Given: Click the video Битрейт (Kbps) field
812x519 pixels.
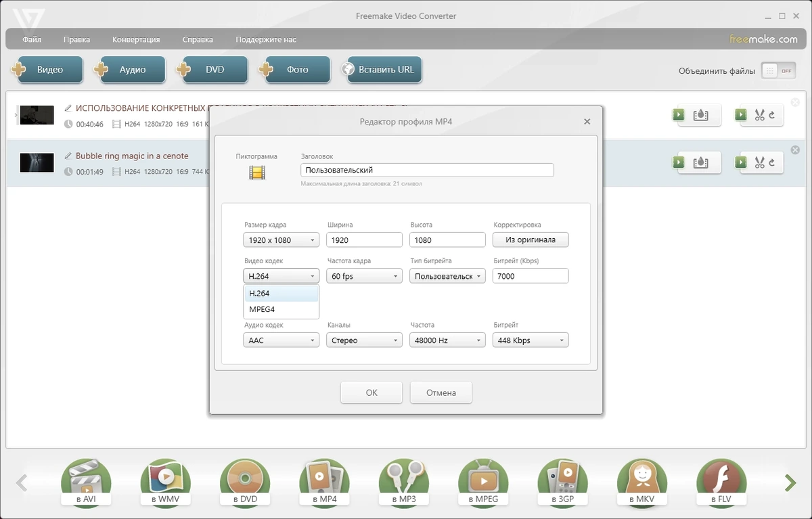Looking at the screenshot, I should click(x=531, y=276).
